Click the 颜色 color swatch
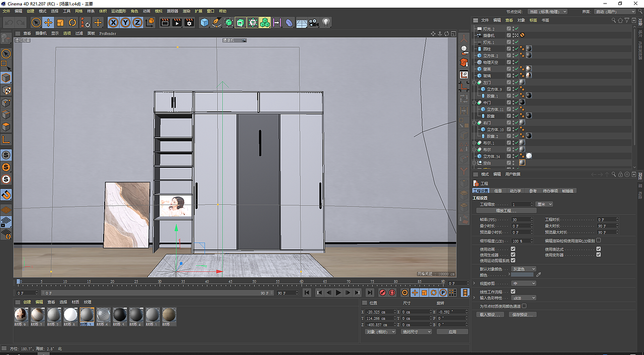Image resolution: width=644 pixels, height=355 pixels. tap(523, 275)
